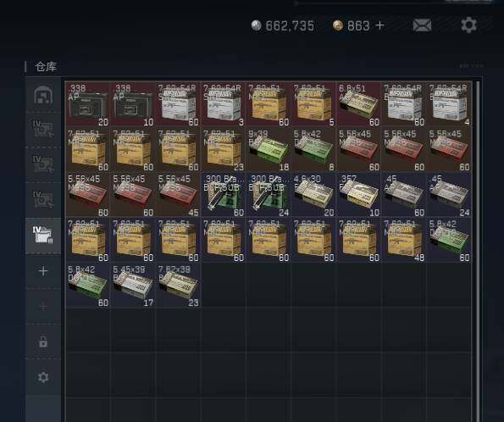Select the 7.62x39 ammo stack of 23
Screen dimensions: 504x422
pos(179,286)
